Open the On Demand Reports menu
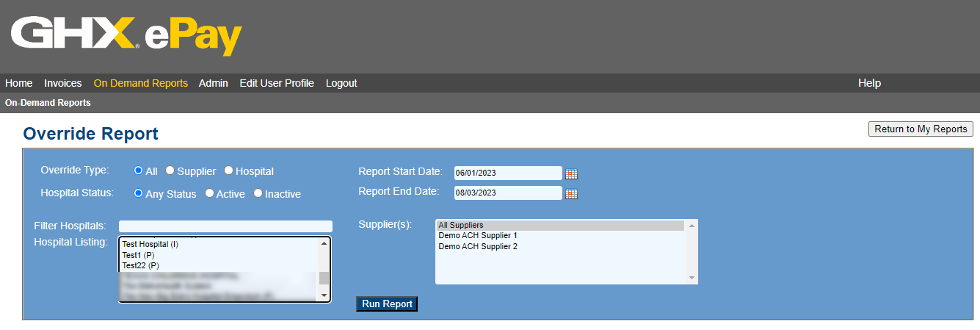Viewport: 980px width, 330px height. click(140, 83)
